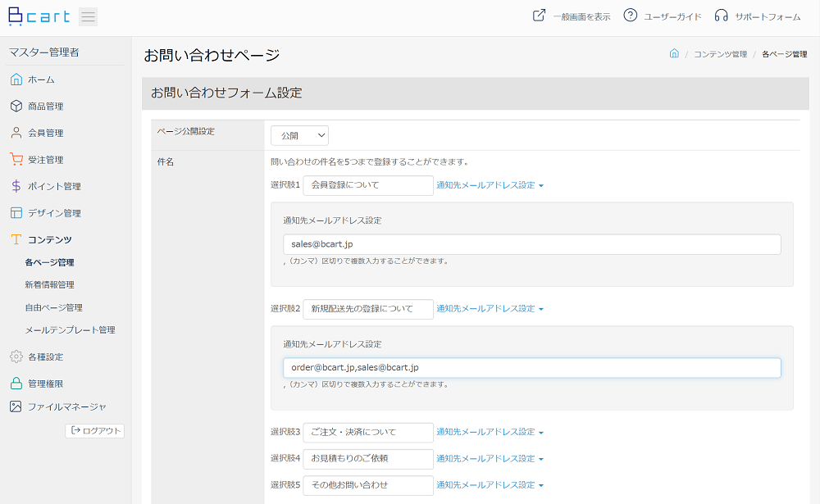Click コンテンツ管理 breadcrumb link

pos(720,54)
